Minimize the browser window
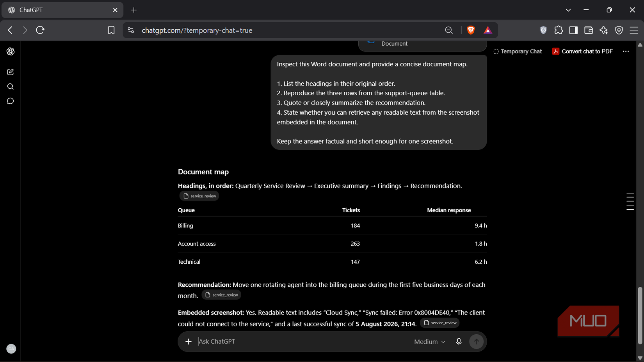Viewport: 644px width, 362px height. (x=586, y=10)
